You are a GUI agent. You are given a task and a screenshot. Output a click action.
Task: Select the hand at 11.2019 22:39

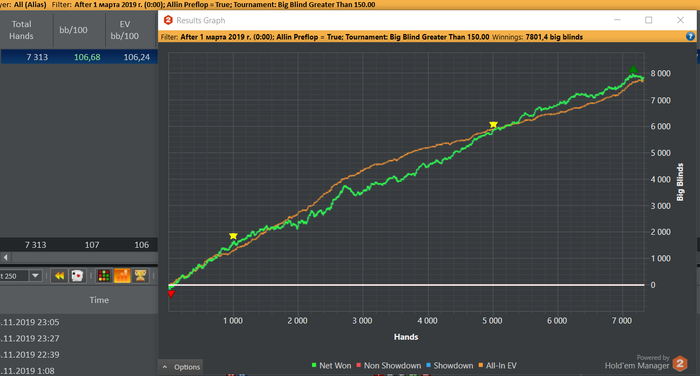coord(30,355)
